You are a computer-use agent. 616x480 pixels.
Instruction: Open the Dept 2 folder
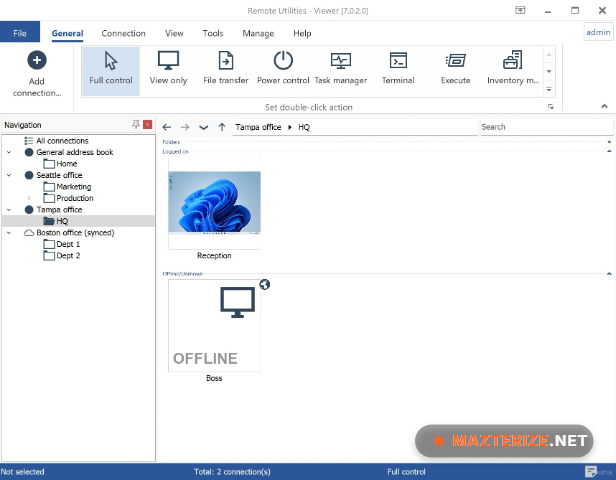(68, 255)
